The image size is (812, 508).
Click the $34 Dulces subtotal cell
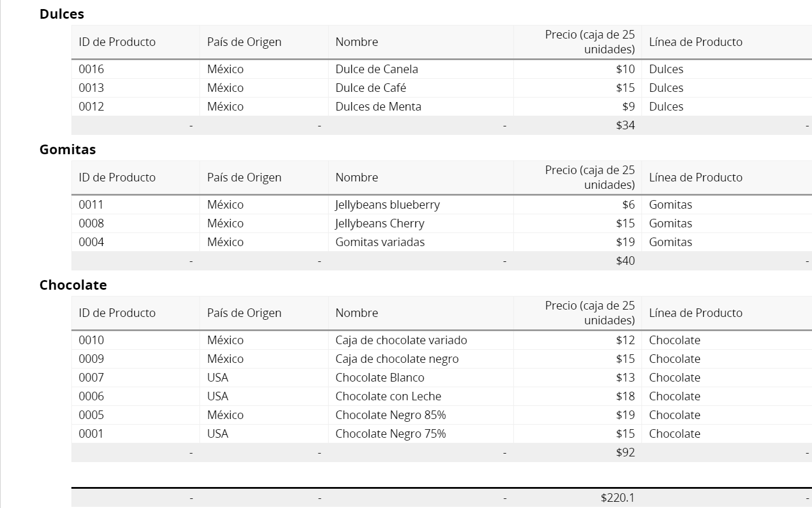[625, 125]
